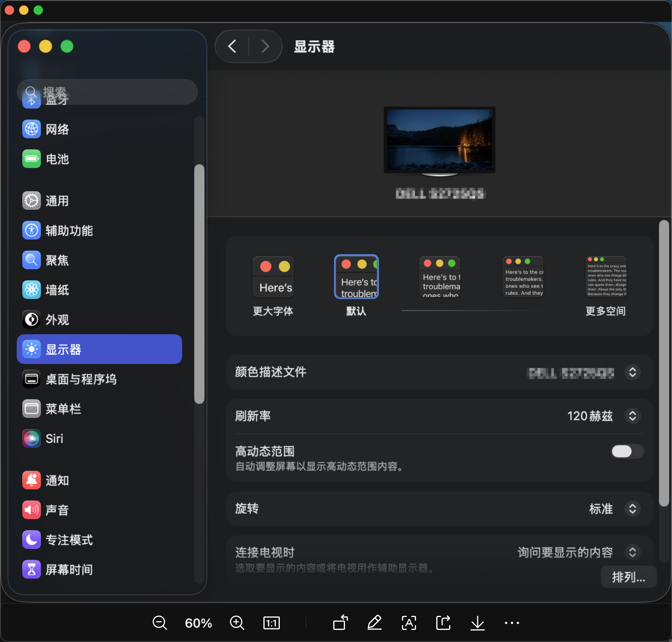The width and height of the screenshot is (672, 642).
Task: Open the three-dot more options menu
Action: (x=512, y=623)
